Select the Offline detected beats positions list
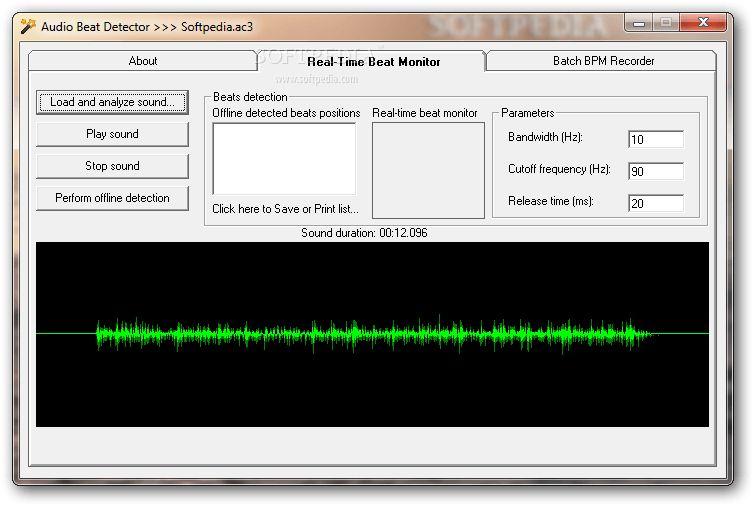This screenshot has height=506, width=754. [284, 159]
